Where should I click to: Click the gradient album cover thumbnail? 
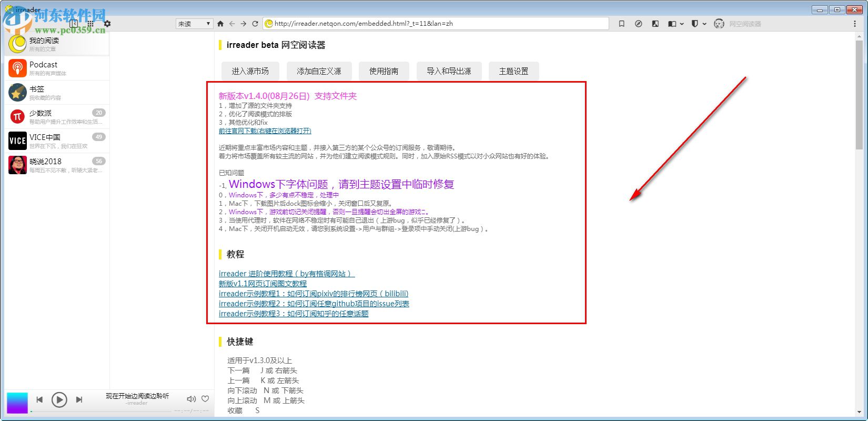[17, 403]
